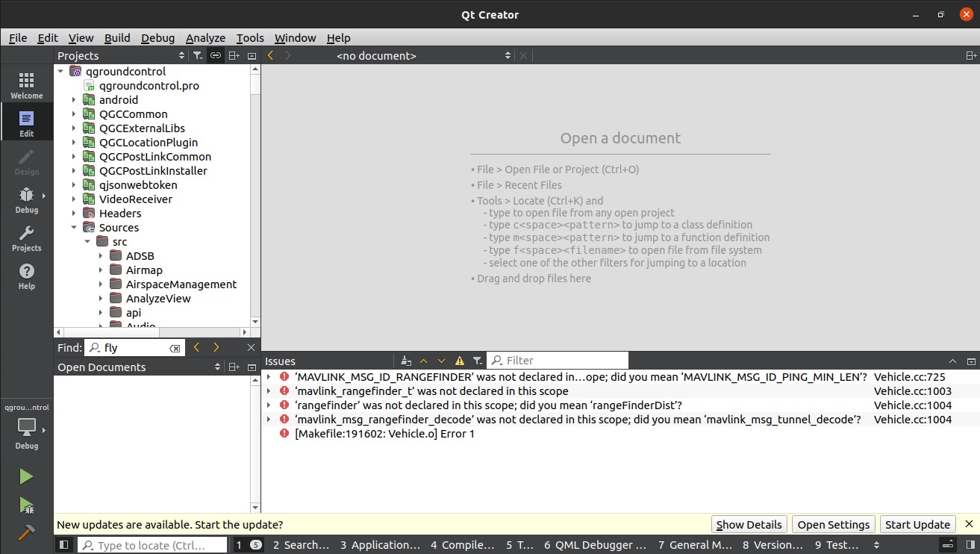Start debugging with Run-Debug icon

point(26,505)
